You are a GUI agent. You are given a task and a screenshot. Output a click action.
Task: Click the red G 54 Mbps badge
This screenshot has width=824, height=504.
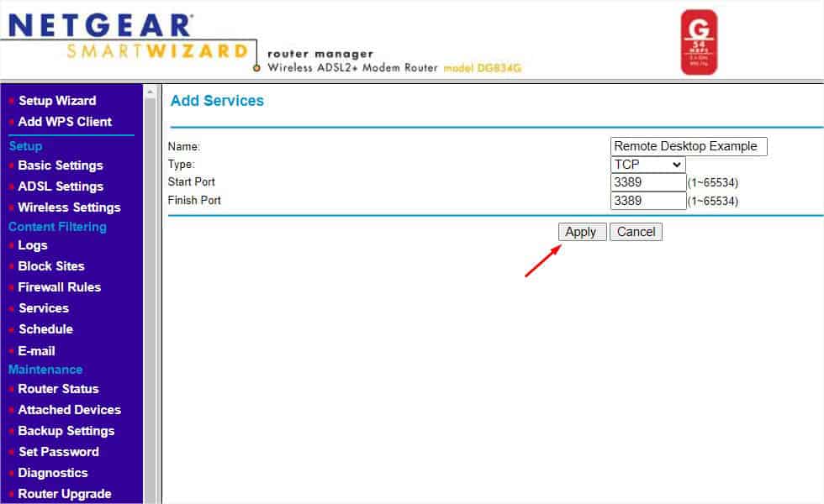[x=699, y=42]
